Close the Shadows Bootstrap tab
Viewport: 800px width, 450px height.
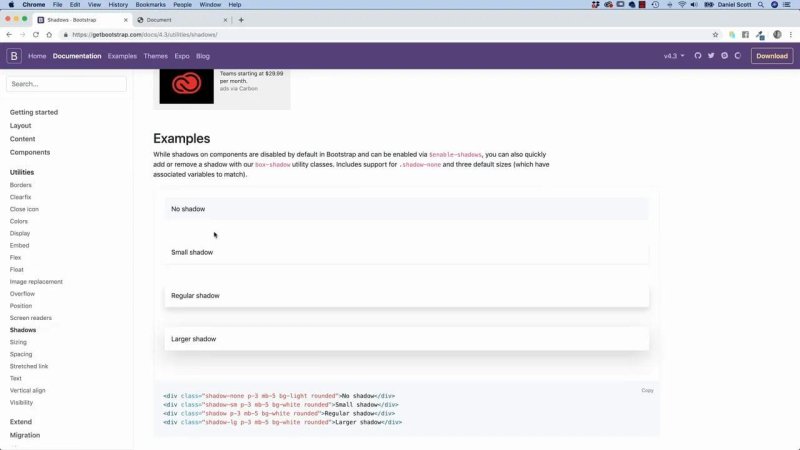(126, 20)
